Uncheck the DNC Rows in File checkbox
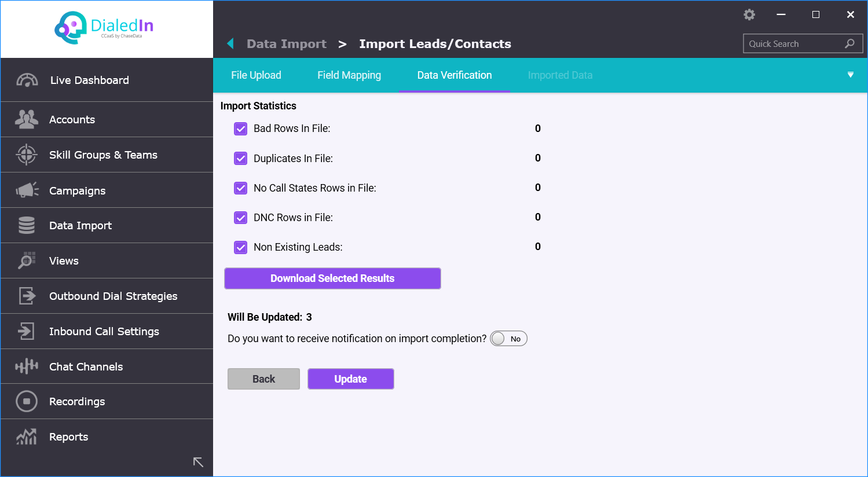Screen dimensions: 868x477 tap(240, 218)
